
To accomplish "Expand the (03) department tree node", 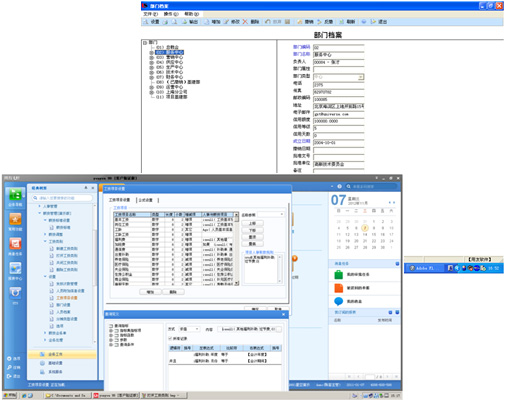I will tap(151, 57).
